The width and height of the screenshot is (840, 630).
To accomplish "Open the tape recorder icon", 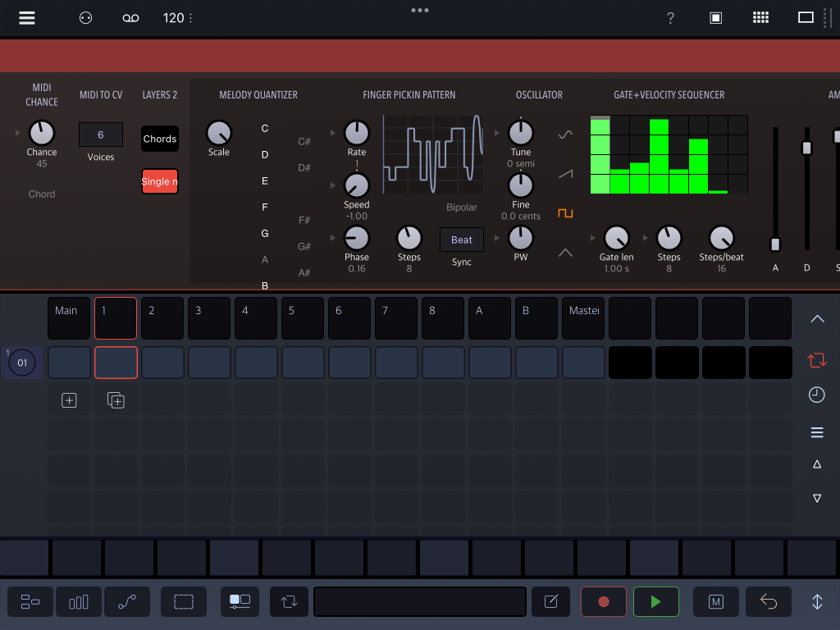I will click(x=130, y=18).
